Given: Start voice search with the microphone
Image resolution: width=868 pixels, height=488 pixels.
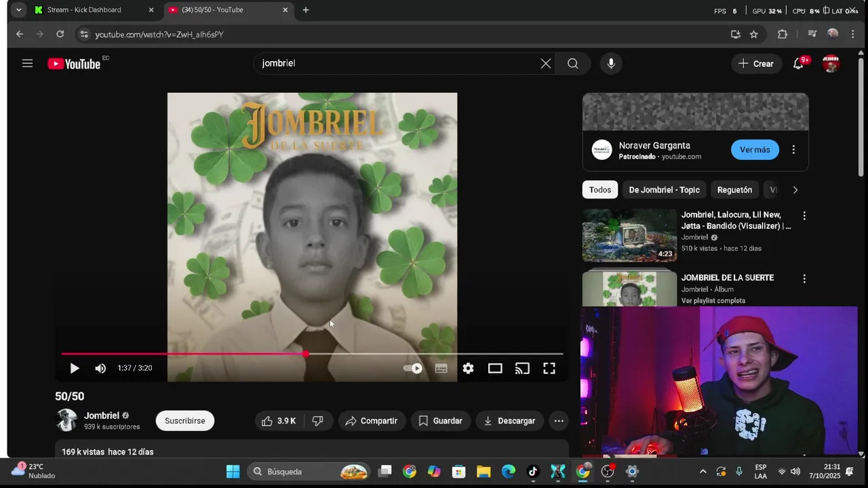Looking at the screenshot, I should coord(611,63).
